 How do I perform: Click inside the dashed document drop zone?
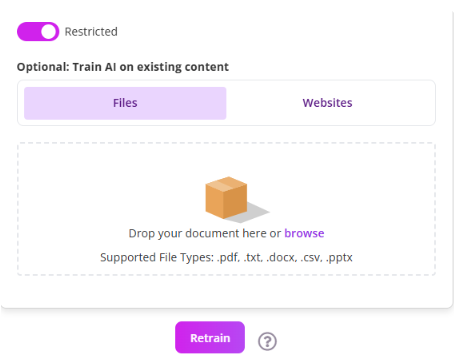tap(226, 209)
